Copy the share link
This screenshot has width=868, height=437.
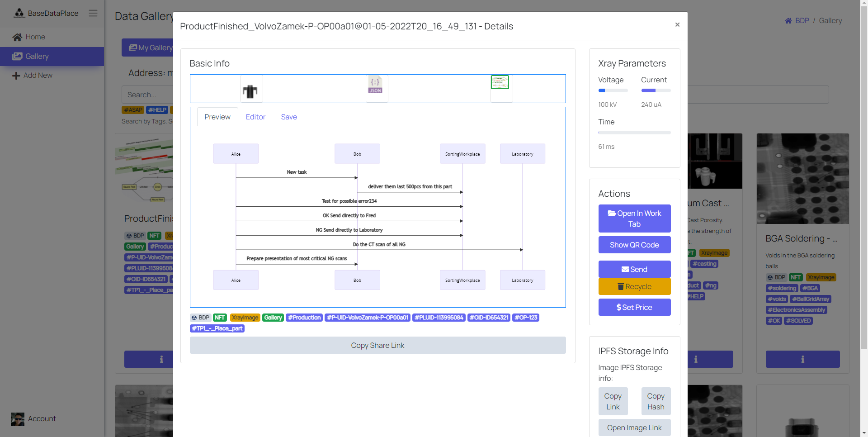click(x=377, y=345)
